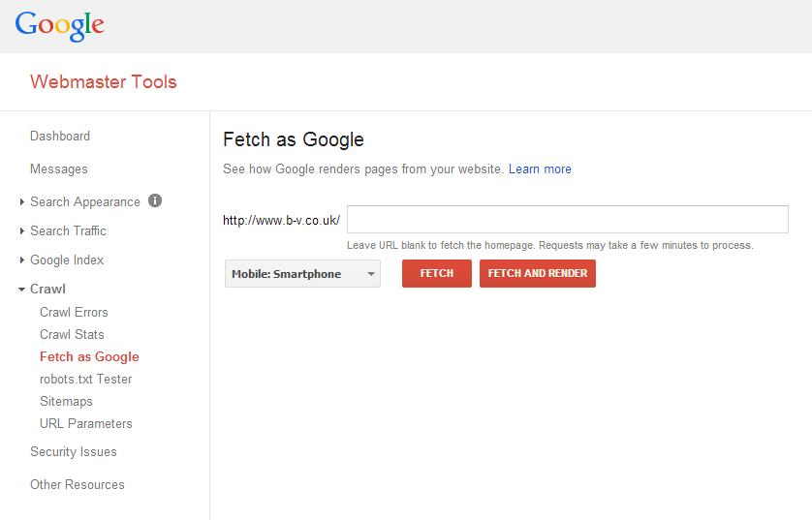This screenshot has height=520, width=812.
Task: Open the Sitemaps page
Action: [x=66, y=402]
